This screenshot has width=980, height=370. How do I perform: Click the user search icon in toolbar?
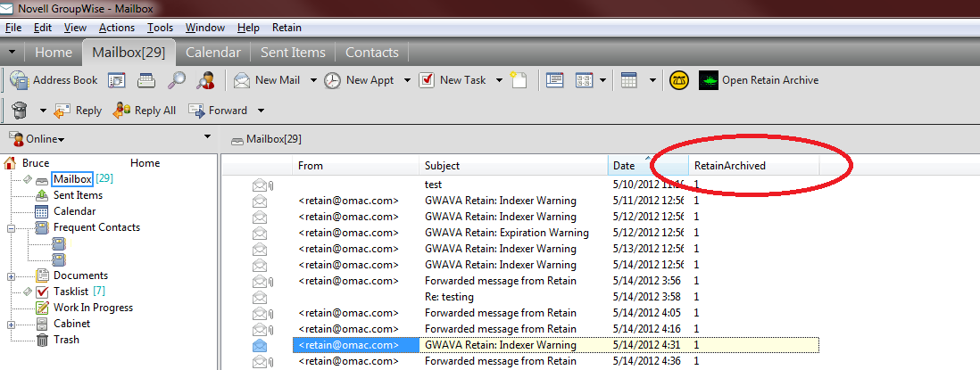tap(206, 80)
